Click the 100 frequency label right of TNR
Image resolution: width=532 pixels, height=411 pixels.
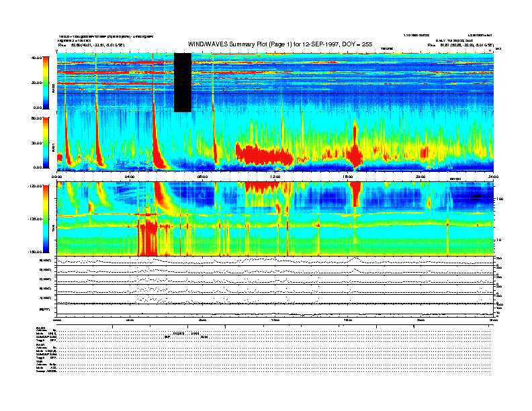500,199
